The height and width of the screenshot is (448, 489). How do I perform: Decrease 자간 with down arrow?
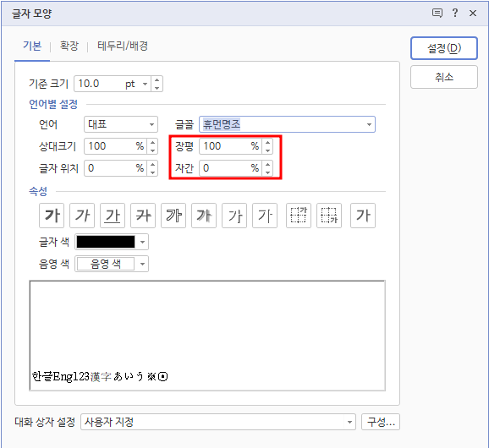(x=267, y=172)
